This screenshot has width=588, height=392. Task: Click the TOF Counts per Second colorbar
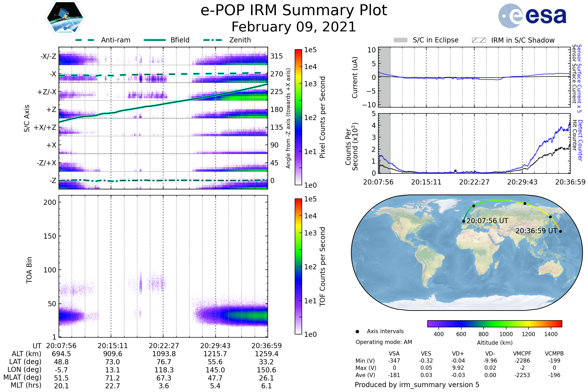pos(298,266)
